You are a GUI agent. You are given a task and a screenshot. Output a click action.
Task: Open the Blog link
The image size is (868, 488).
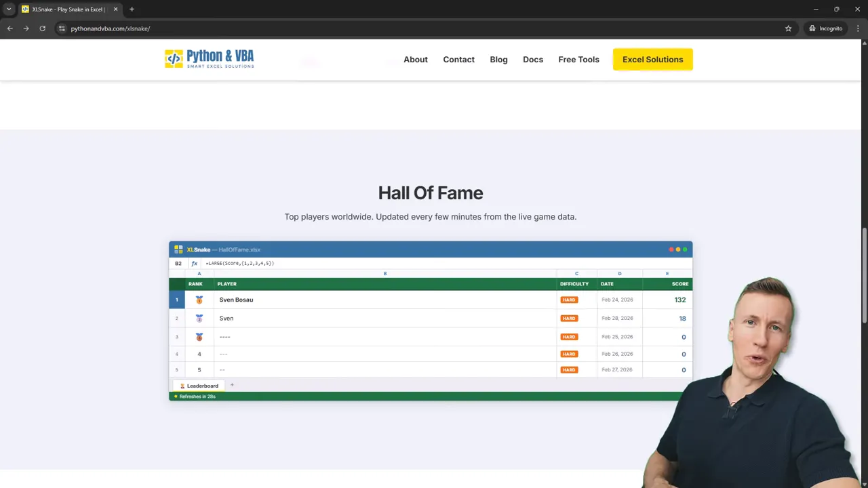(x=498, y=60)
